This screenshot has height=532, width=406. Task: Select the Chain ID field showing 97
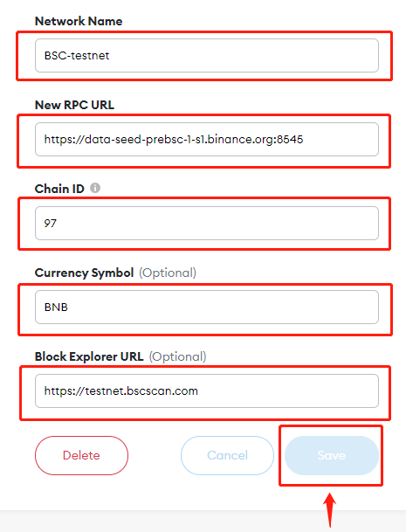(207, 224)
